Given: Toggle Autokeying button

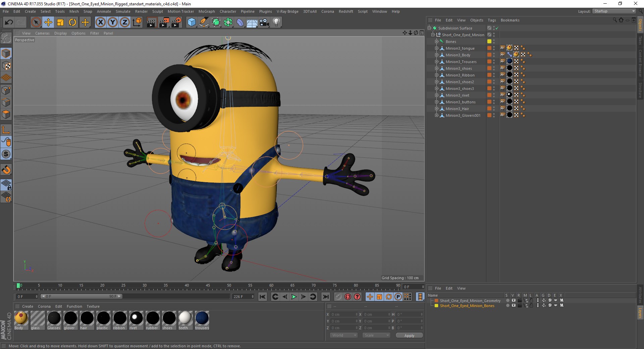Looking at the screenshot, I should click(348, 297).
